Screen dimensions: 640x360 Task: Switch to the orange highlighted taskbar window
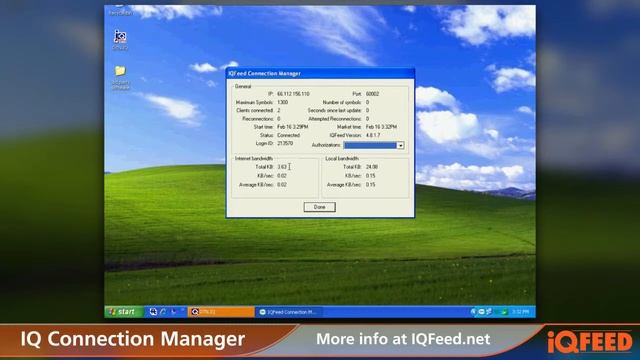pos(221,312)
